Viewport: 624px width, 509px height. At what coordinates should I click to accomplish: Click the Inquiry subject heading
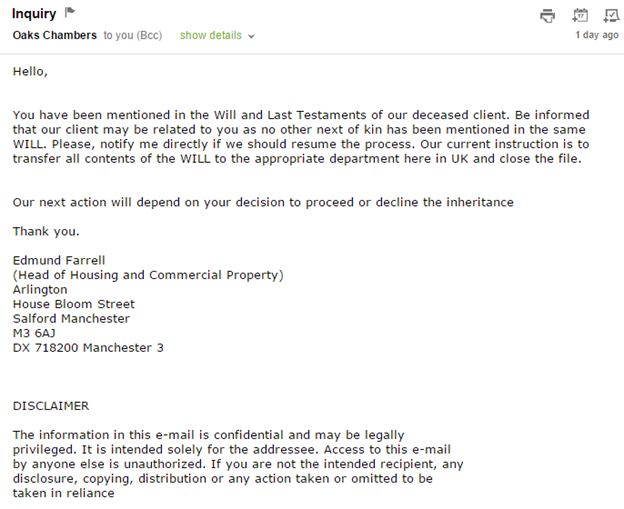34,14
